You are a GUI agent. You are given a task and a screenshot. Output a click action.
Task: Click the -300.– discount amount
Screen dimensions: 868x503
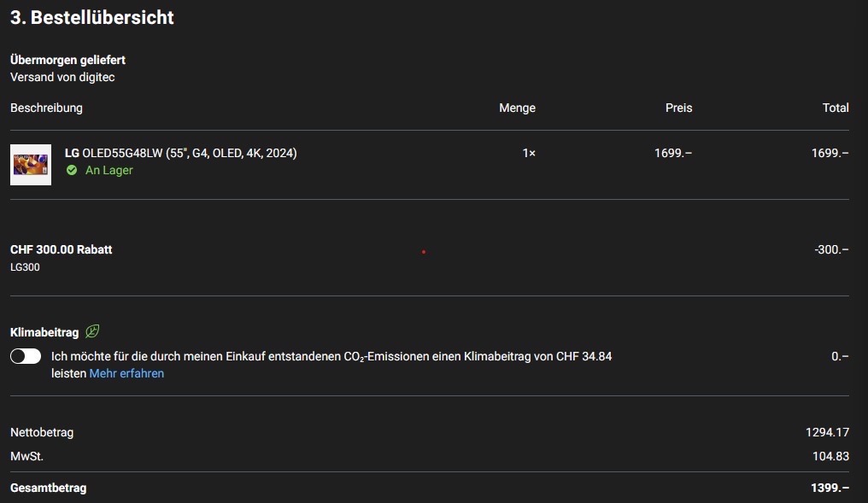831,249
